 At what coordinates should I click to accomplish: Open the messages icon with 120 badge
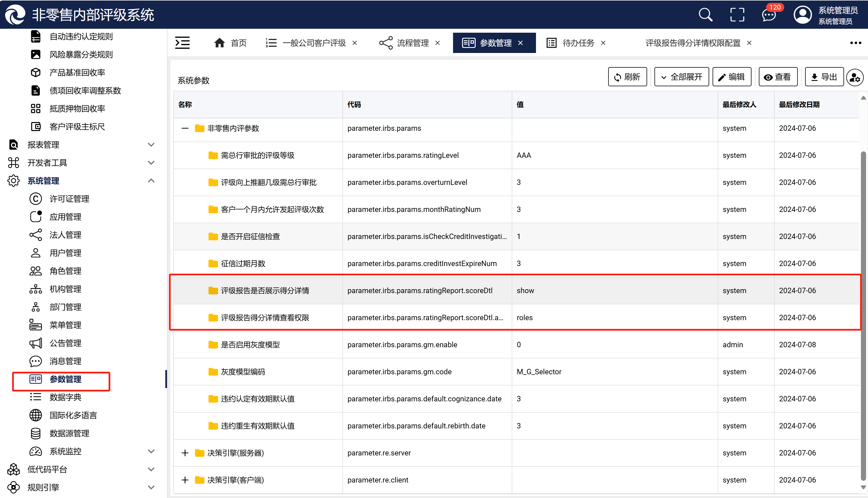click(769, 16)
